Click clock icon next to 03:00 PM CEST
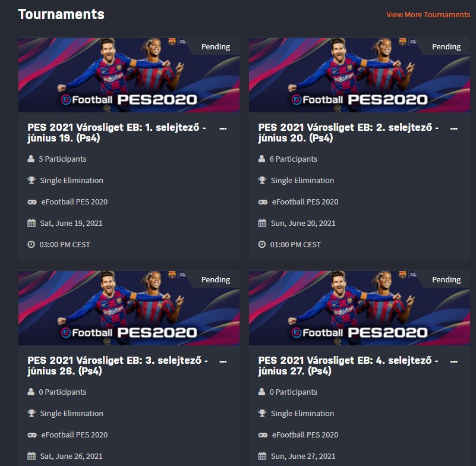Viewport: 476px width, 466px height. click(31, 245)
